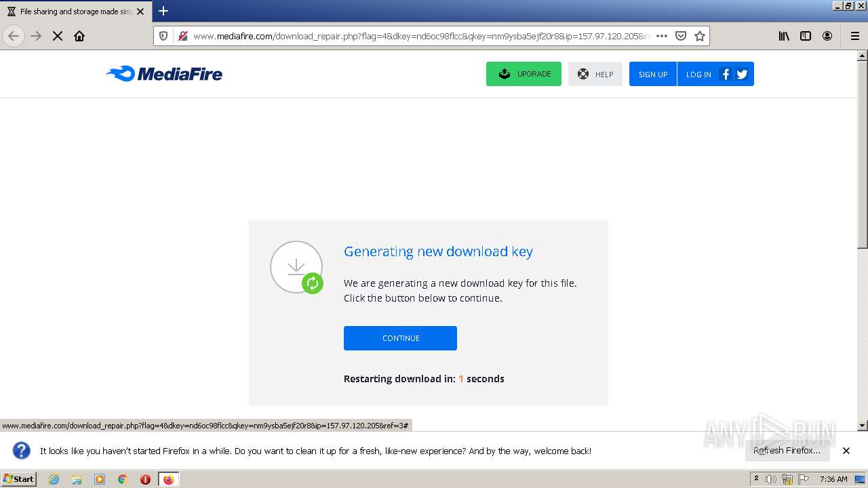Log in with the Facebook icon
868x488 pixels.
[726, 74]
